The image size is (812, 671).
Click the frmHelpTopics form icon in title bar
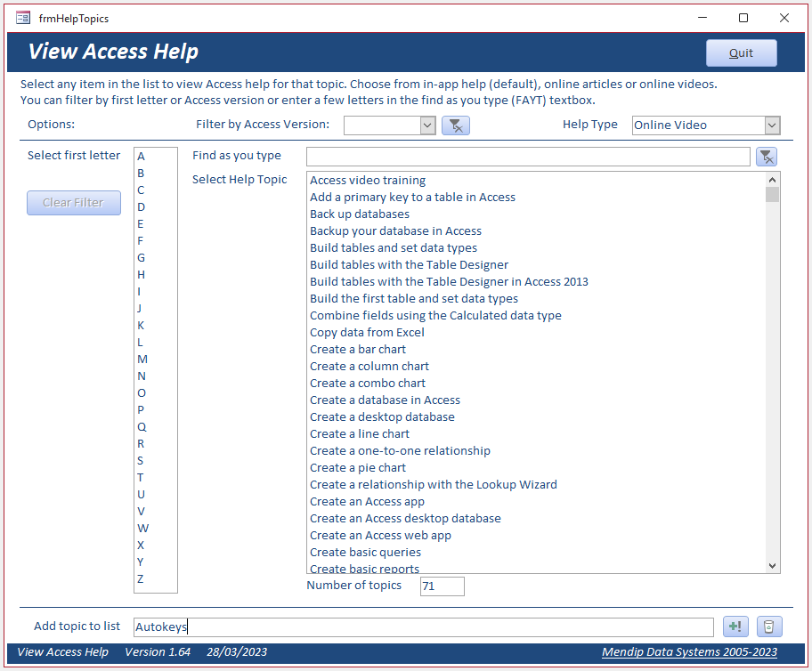(x=23, y=18)
